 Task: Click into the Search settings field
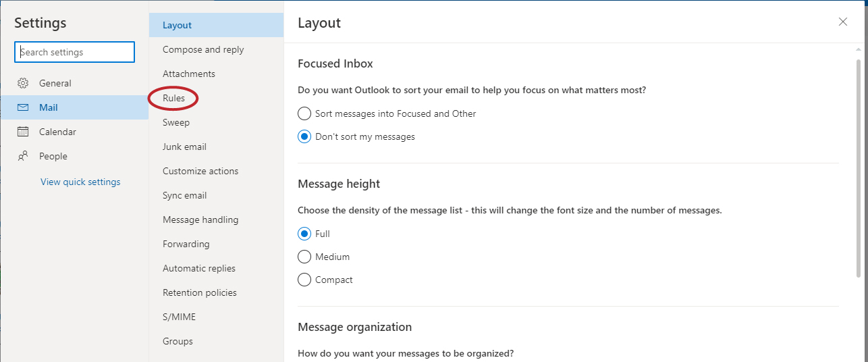click(x=74, y=52)
